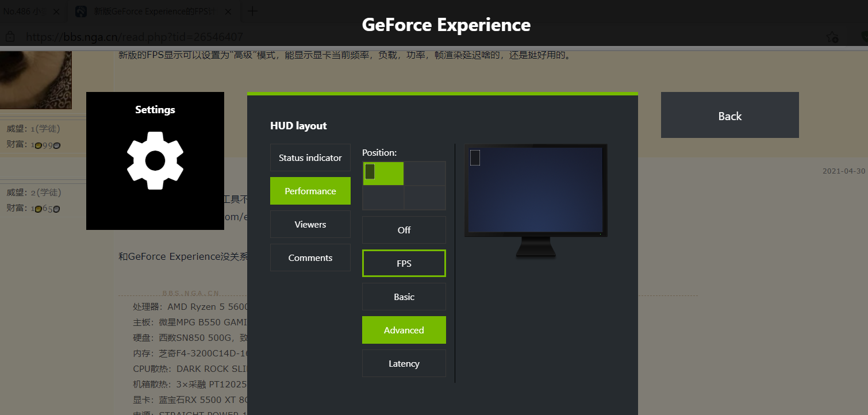
Task: Set position to bottom-left quadrant
Action: tap(383, 197)
